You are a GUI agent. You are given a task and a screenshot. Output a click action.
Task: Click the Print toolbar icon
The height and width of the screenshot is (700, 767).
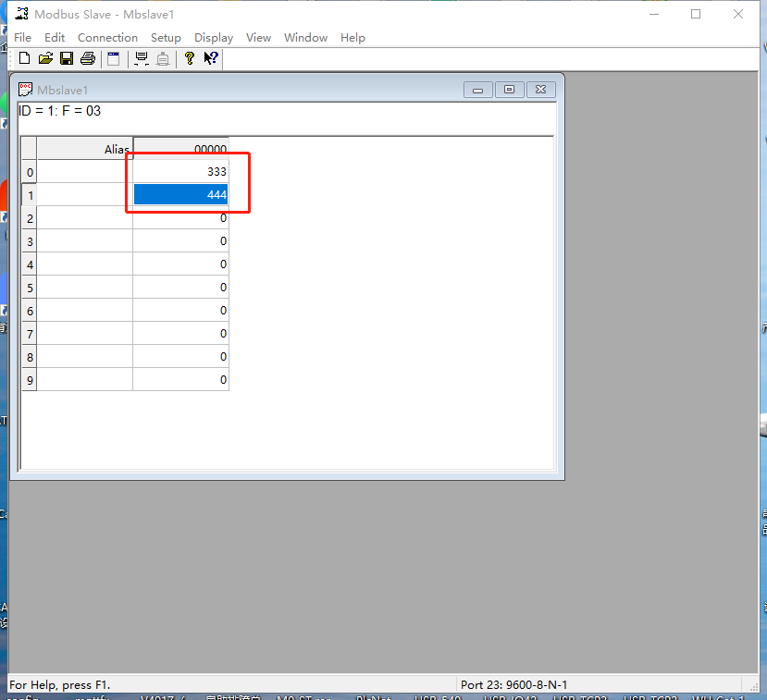pos(88,58)
